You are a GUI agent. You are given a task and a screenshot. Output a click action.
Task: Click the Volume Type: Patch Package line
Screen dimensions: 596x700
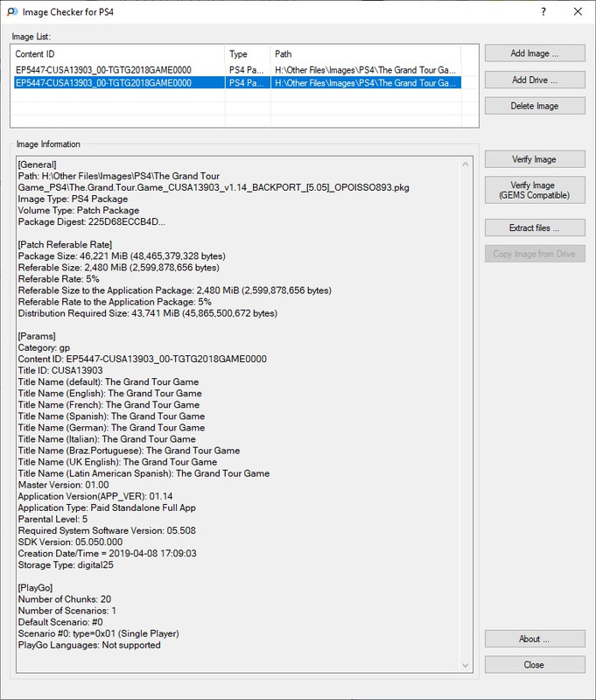tap(79, 210)
